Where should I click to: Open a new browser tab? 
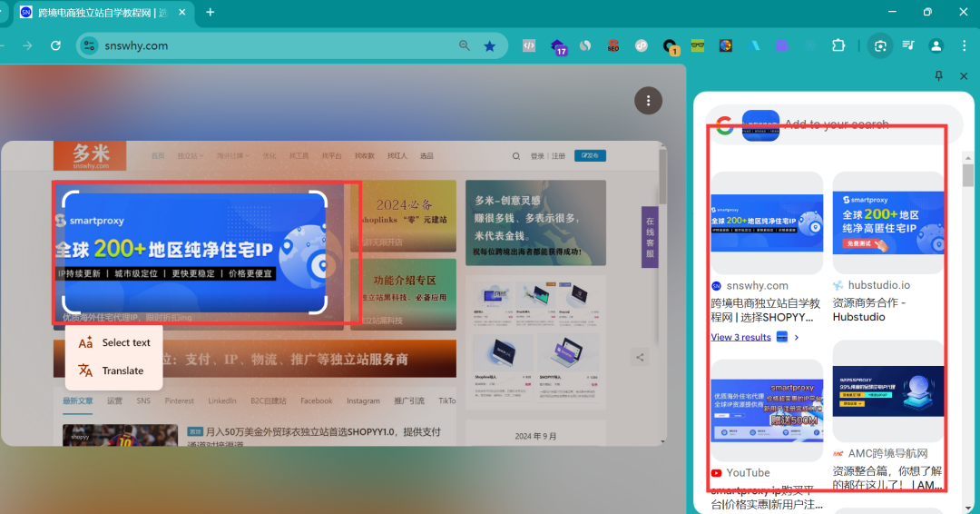(210, 13)
